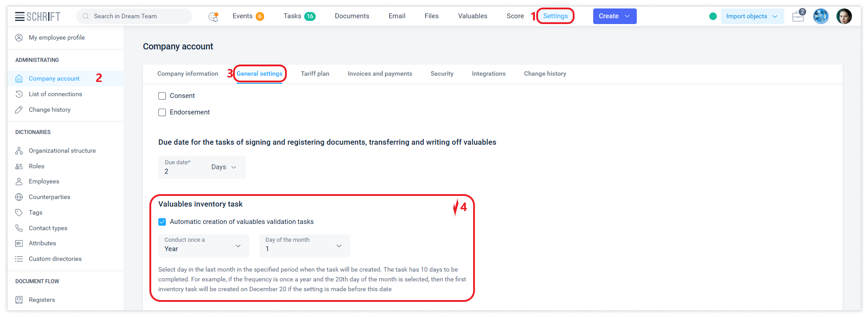Click the Tags icon in sidebar

(19, 213)
